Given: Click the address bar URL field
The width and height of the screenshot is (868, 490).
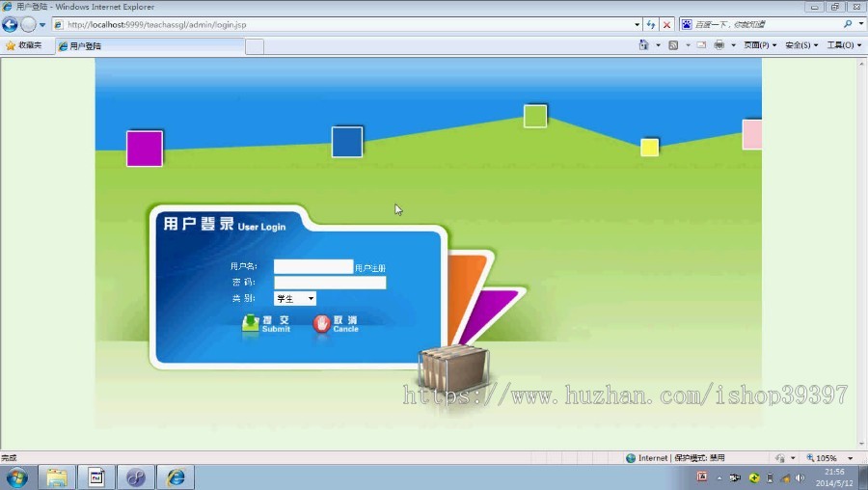Looking at the screenshot, I should pos(349,24).
